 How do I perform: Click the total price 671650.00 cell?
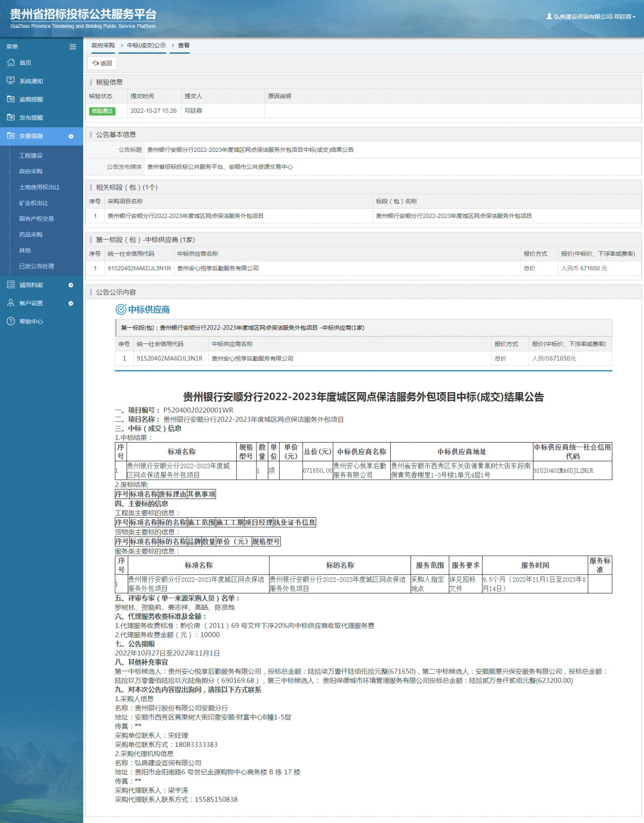(x=317, y=471)
